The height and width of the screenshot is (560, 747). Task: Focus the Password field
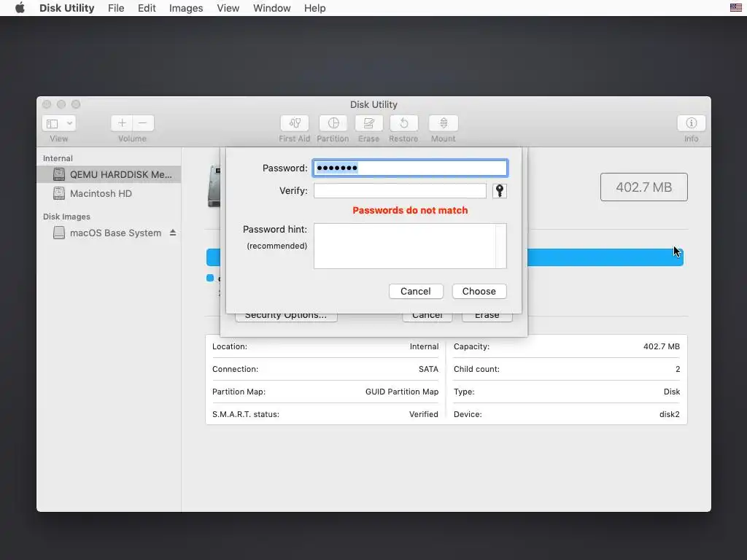410,168
